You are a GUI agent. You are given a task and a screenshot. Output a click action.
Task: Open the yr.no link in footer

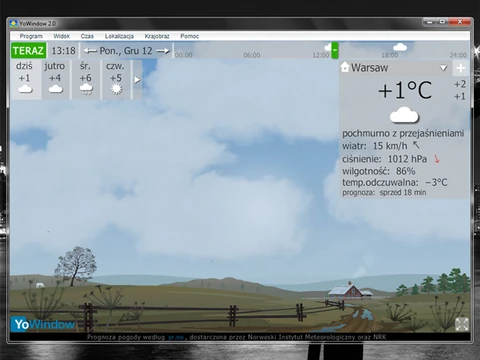coord(176,337)
